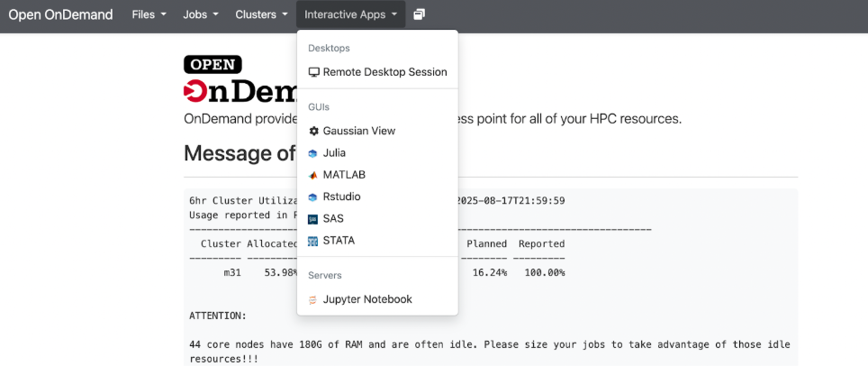Image resolution: width=868 pixels, height=366 pixels.
Task: Select the MATLAB menu entry
Action: point(344,175)
